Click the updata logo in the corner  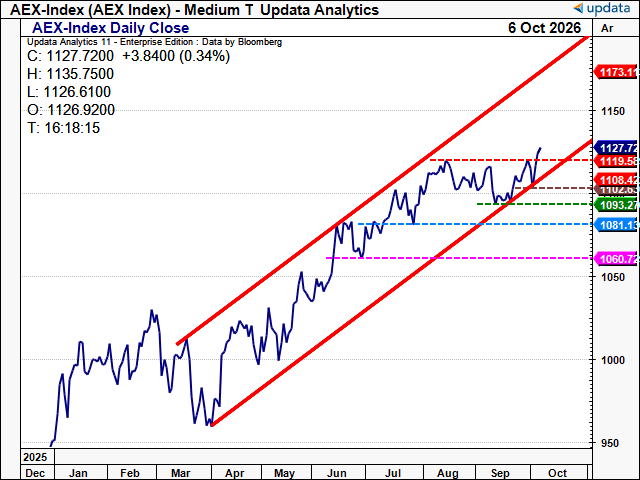[x=602, y=8]
